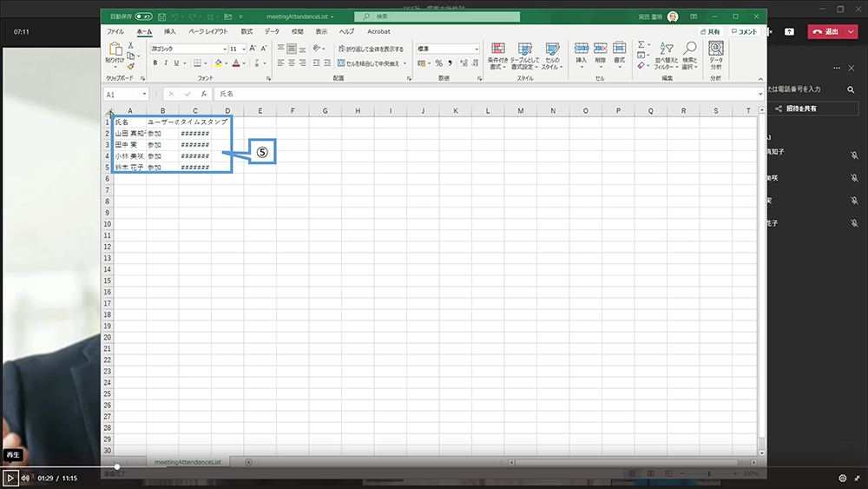Screen dimensions: 868x489
Task: Open Cell Styles gallery
Action: (552, 56)
